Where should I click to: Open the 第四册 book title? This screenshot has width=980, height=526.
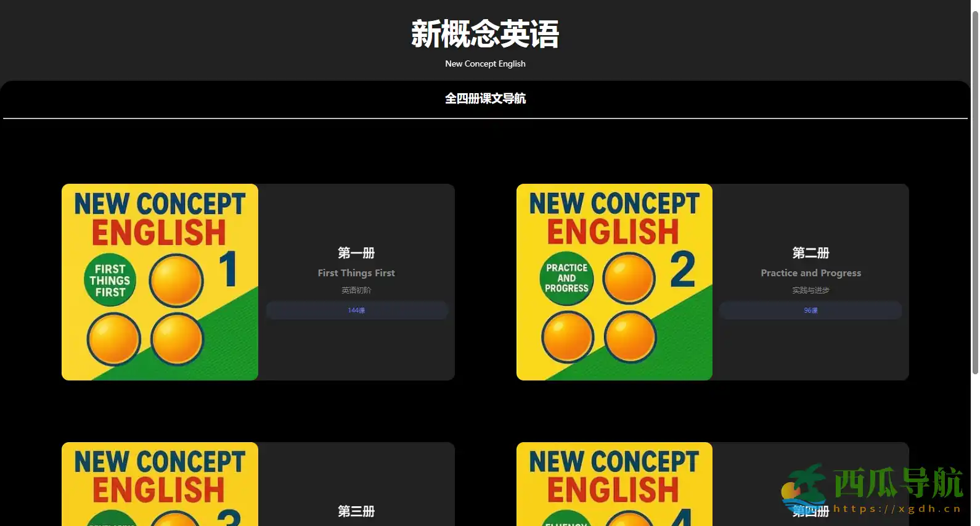point(811,511)
